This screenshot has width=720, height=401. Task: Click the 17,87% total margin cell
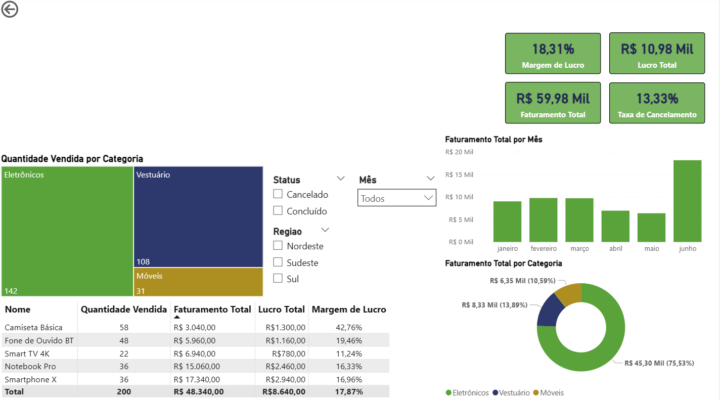coord(349,392)
